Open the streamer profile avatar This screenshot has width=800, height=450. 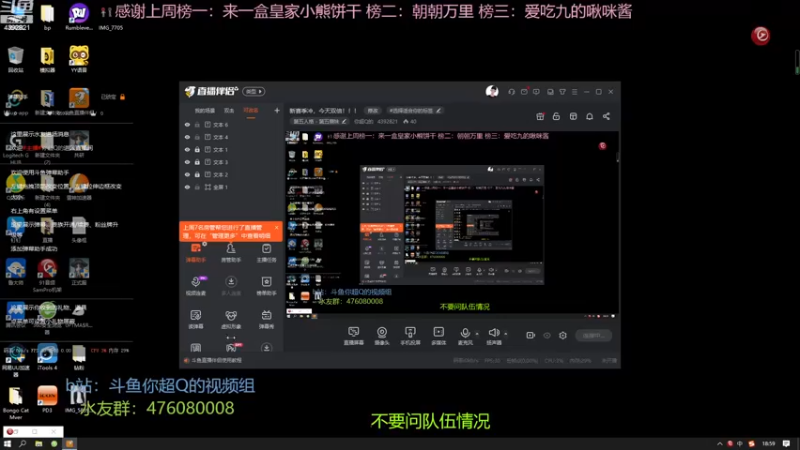pos(492,91)
